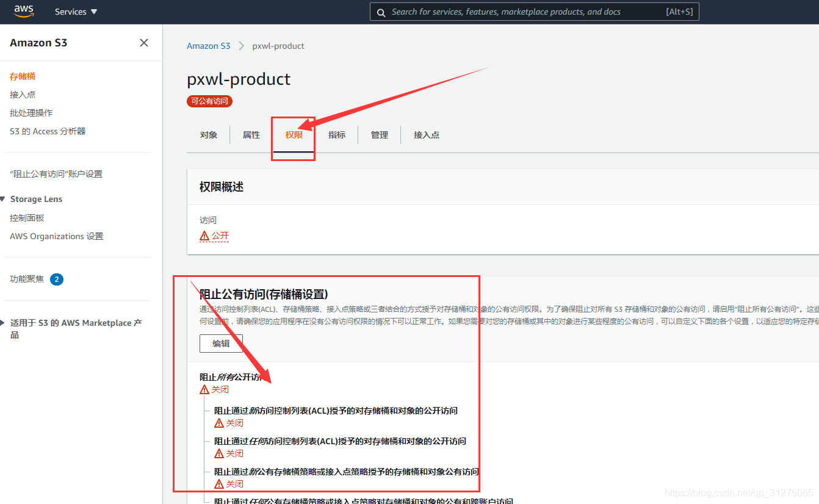Open 批处理操作 in the sidebar

(31, 113)
